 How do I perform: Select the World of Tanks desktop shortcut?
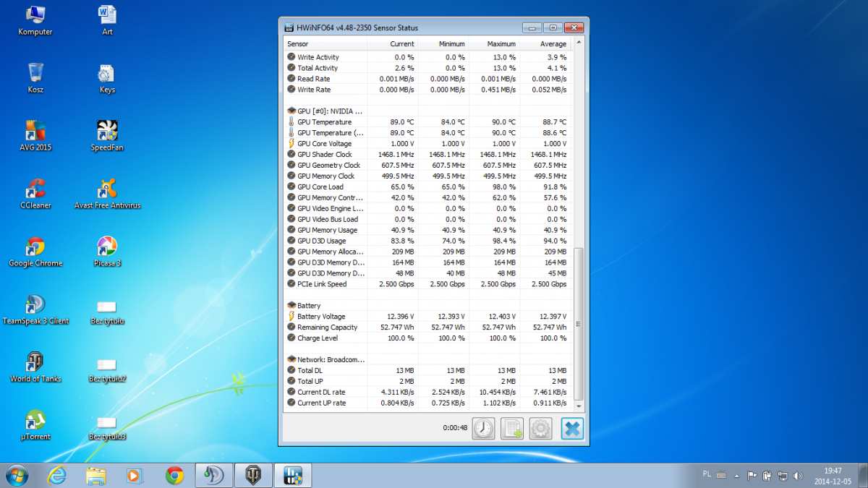[35, 367]
